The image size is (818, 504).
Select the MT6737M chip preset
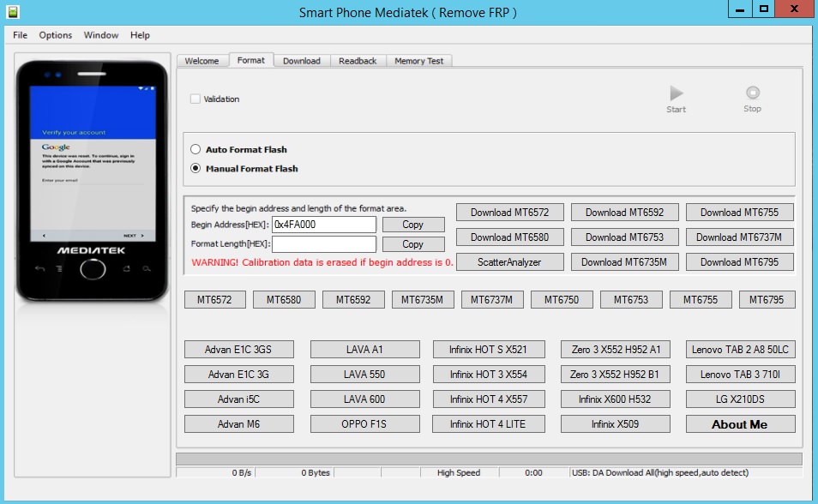[493, 299]
